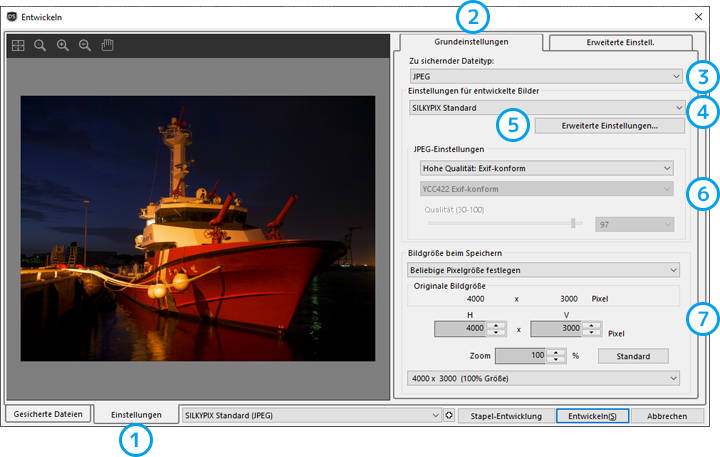Click the ship preview image
This screenshot has height=457, width=720.
[x=197, y=228]
